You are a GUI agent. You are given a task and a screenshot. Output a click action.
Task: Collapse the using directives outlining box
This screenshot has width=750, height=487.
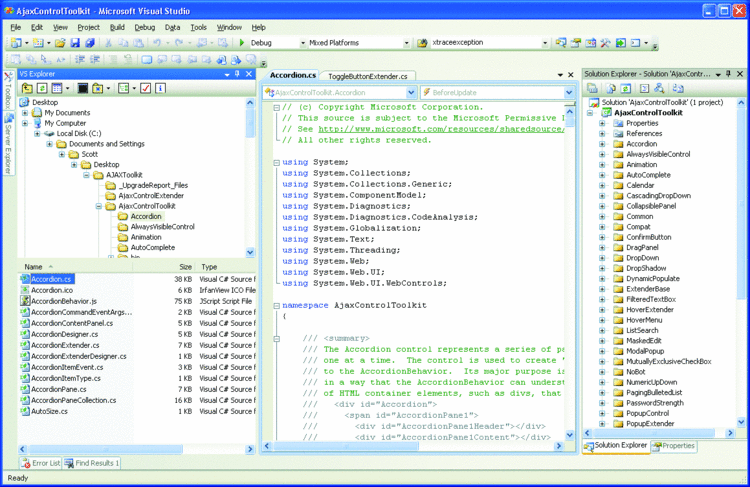click(x=276, y=163)
